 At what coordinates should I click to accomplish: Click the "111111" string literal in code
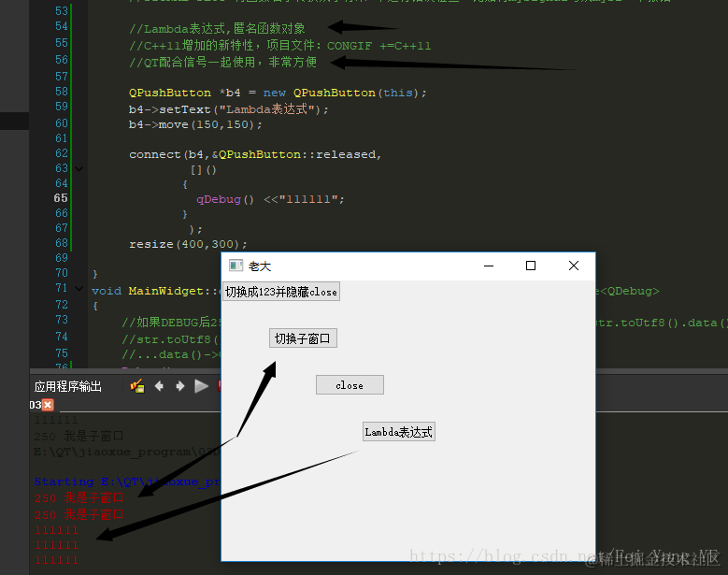(x=308, y=200)
